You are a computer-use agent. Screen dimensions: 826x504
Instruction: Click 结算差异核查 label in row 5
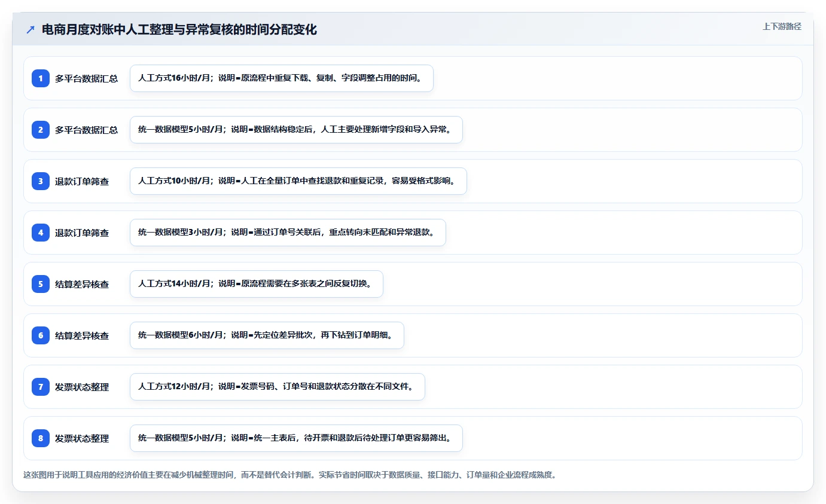click(x=82, y=284)
